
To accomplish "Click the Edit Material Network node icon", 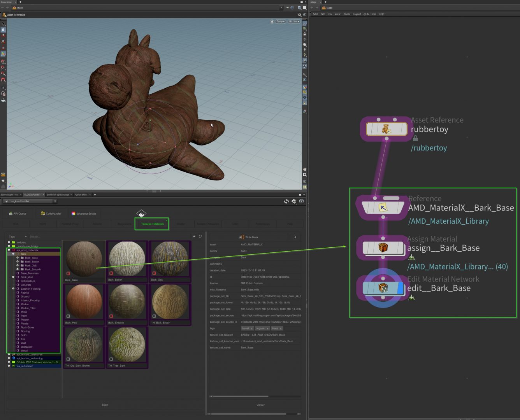I will tap(383, 288).
